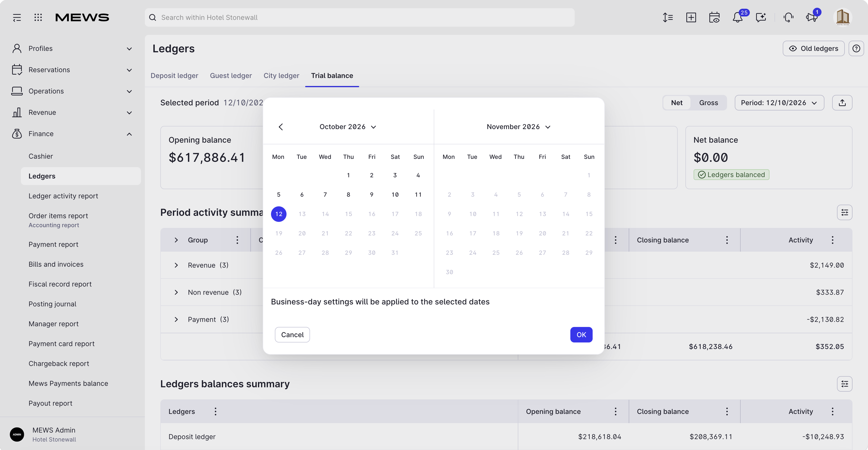Switch to Guest ledger tab
Image resolution: width=868 pixels, height=450 pixels.
point(231,76)
